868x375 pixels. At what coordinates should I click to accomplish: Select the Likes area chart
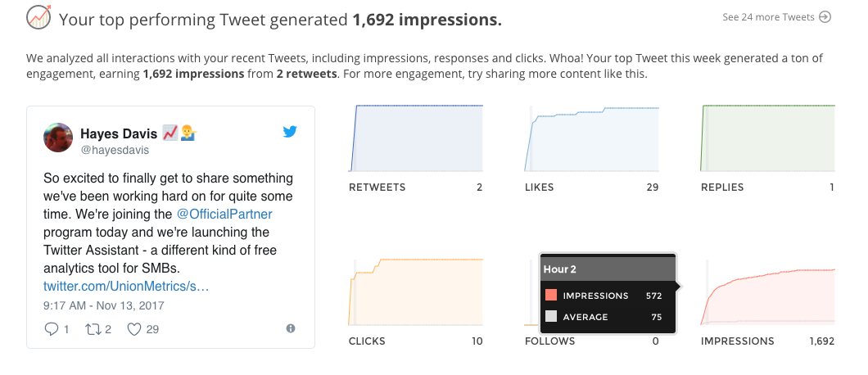pos(592,138)
